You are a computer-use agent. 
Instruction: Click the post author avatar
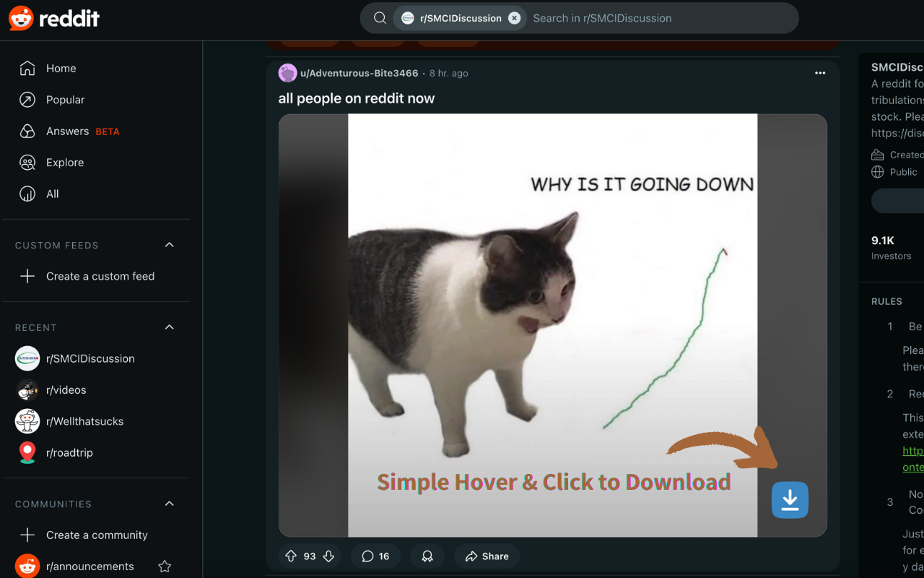coord(287,73)
